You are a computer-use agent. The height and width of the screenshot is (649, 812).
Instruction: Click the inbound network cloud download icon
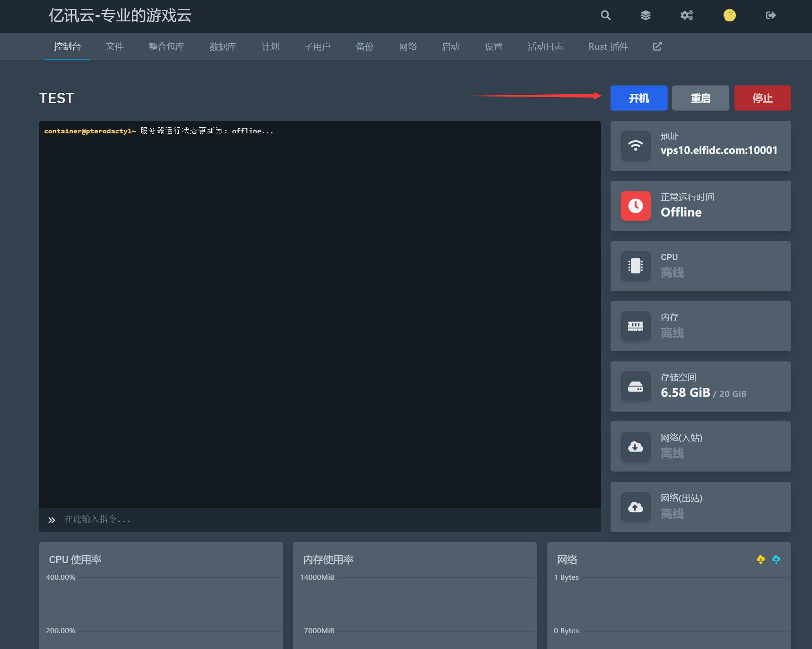pos(636,446)
